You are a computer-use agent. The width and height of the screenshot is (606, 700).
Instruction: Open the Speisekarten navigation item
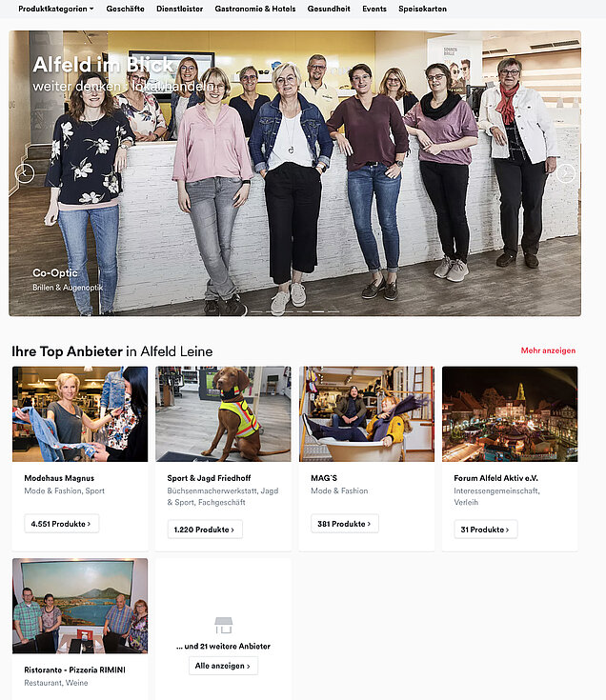[x=422, y=9]
